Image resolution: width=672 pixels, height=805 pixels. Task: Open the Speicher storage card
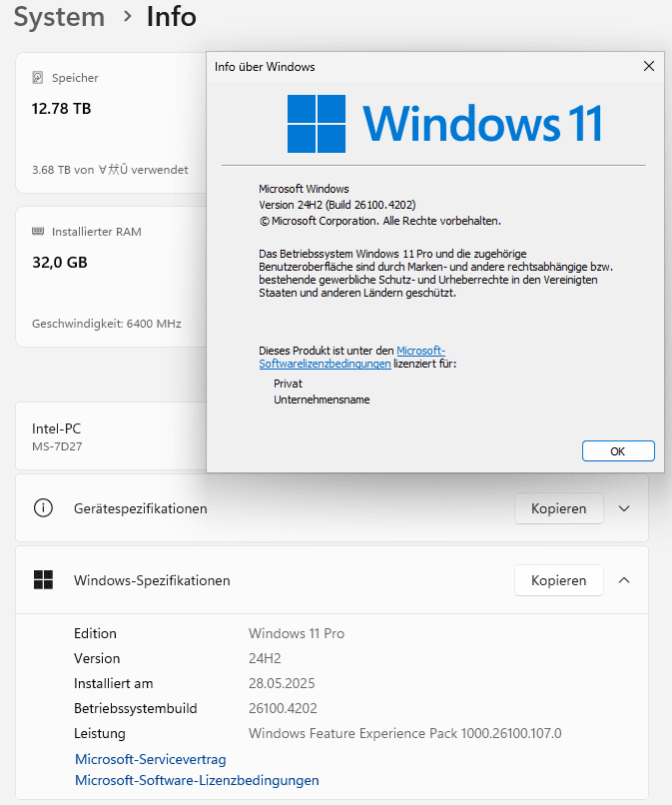(110, 122)
